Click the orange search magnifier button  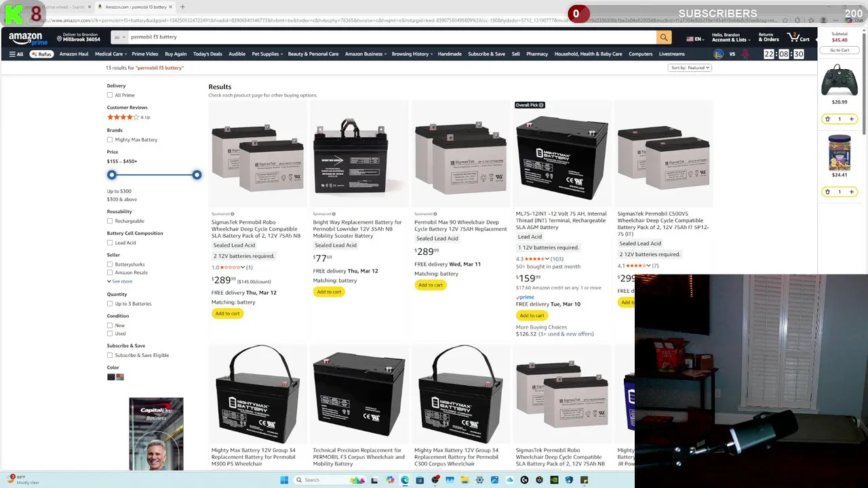click(664, 38)
